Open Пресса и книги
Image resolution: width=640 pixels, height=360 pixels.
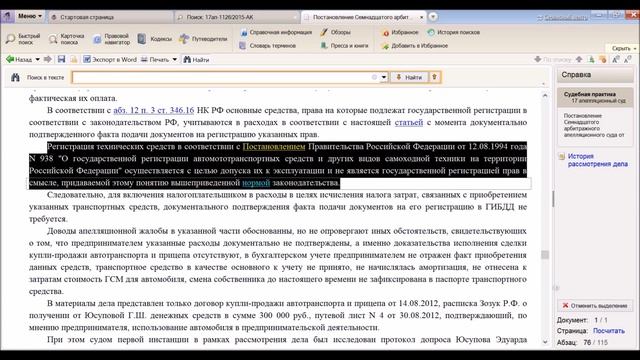(344, 46)
